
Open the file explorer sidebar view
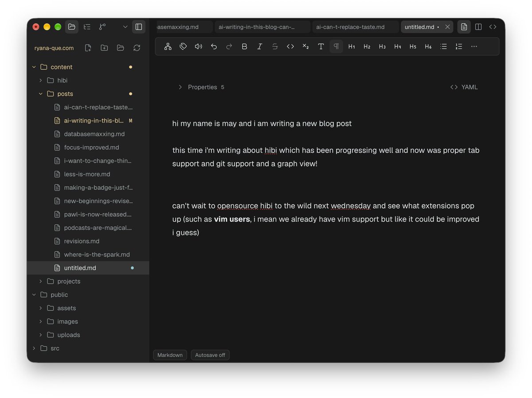72,27
